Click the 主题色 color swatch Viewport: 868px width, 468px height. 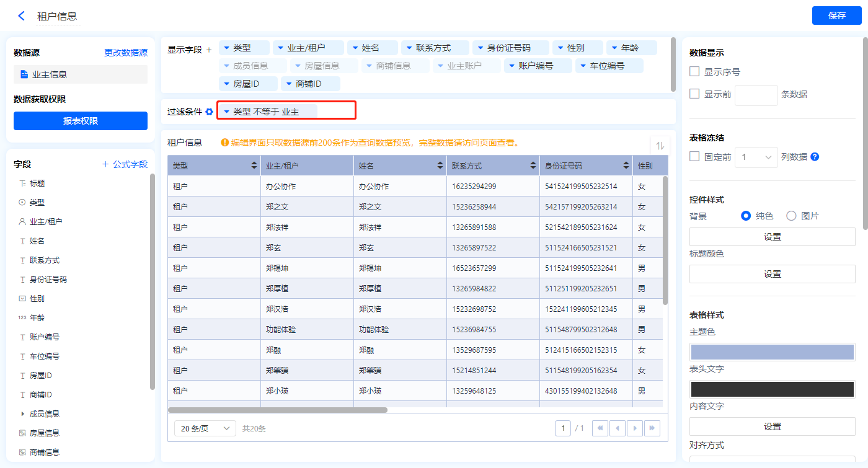772,352
